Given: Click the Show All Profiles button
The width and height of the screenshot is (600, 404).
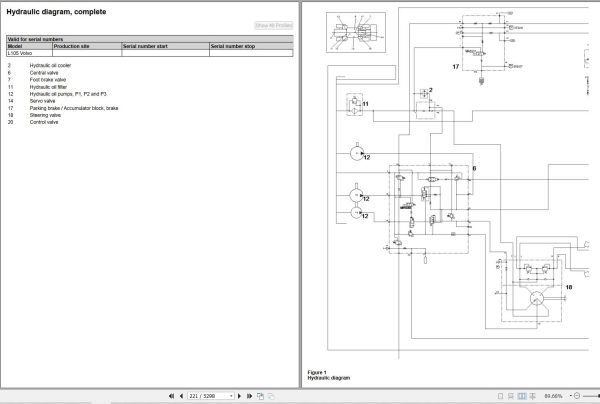Looking at the screenshot, I should 274,25.
